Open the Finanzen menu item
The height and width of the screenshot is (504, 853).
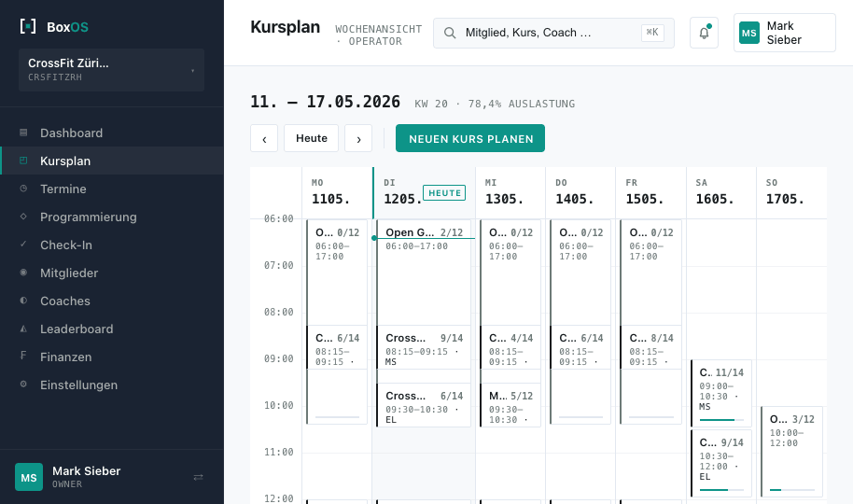(x=111, y=357)
